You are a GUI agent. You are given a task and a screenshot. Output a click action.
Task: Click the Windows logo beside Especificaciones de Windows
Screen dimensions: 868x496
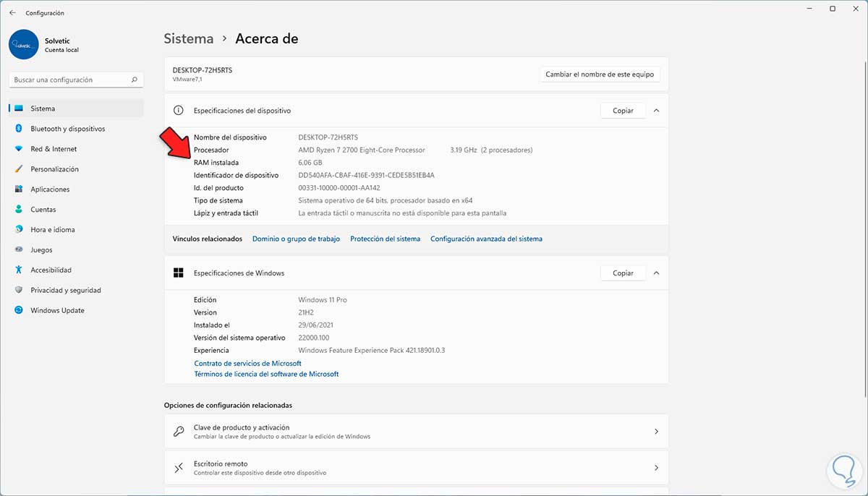point(178,273)
